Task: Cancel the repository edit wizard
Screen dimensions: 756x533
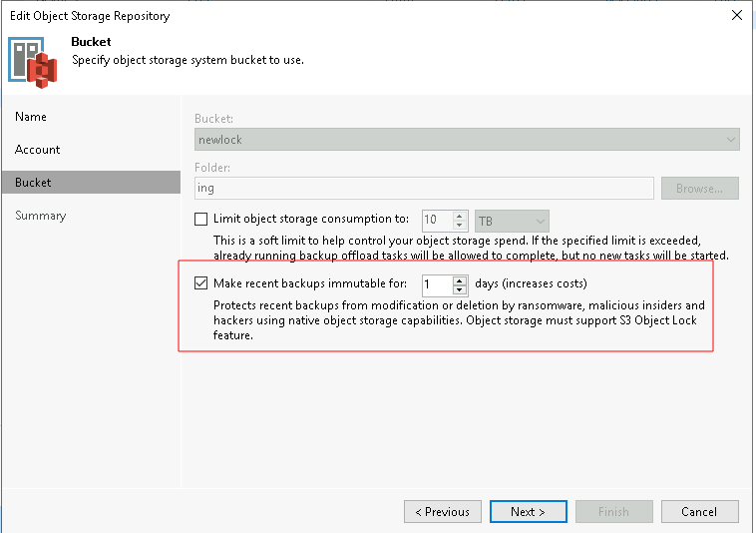Action: coord(698,512)
